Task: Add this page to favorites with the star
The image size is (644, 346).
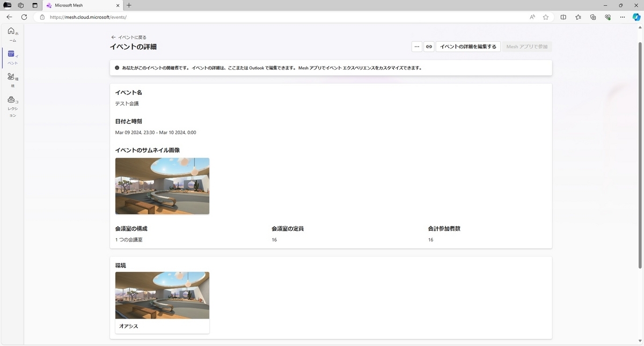Action: pos(546,17)
